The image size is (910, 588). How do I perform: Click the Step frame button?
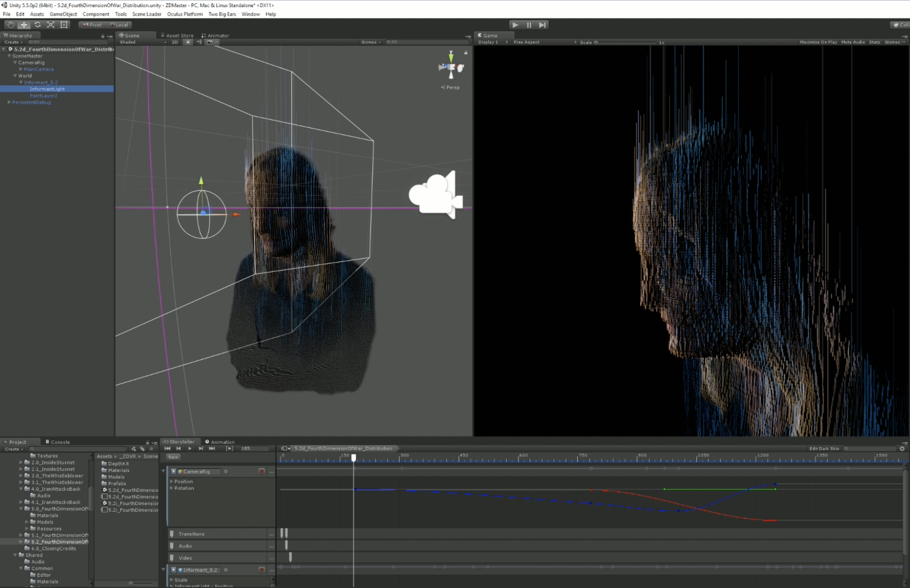tap(543, 25)
